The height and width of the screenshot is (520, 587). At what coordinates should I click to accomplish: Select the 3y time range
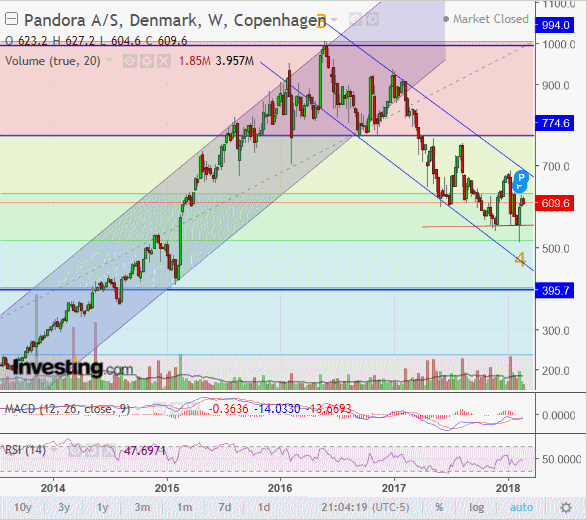click(x=64, y=507)
